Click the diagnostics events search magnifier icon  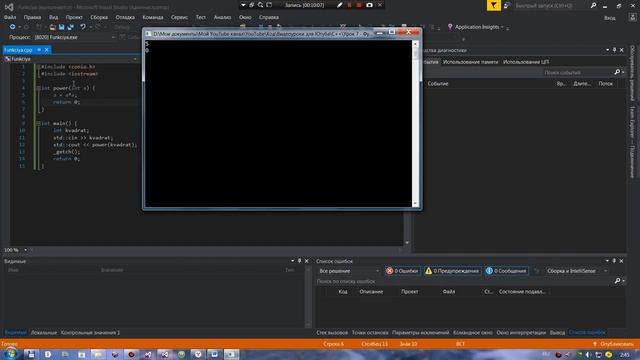pyautogui.click(x=617, y=72)
